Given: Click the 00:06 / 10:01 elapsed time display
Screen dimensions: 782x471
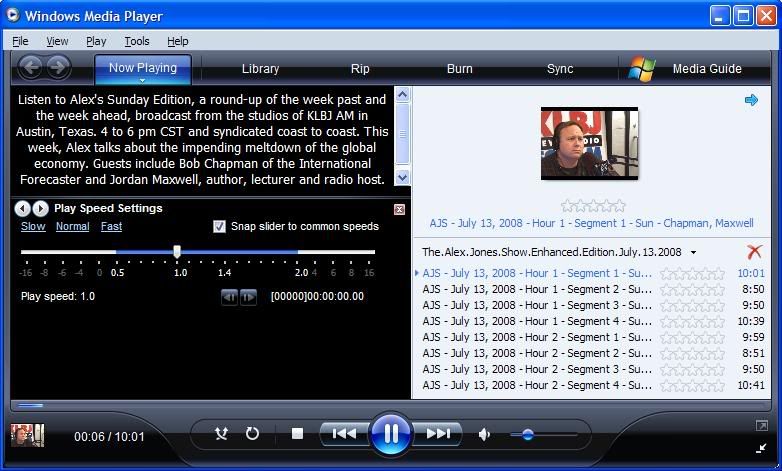Looking at the screenshot, I should coord(109,437).
